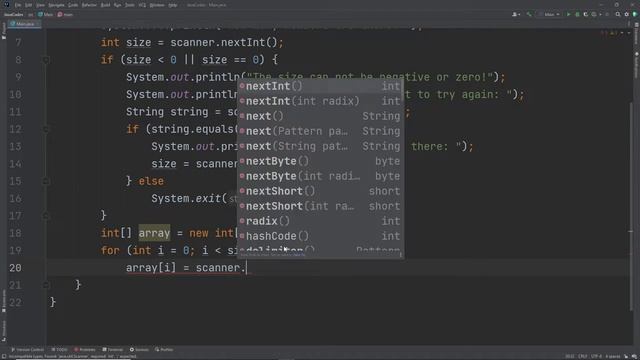The height and width of the screenshot is (360, 640).
Task: Click the IntelliJ IDEA logo icon
Action: click(6, 4)
